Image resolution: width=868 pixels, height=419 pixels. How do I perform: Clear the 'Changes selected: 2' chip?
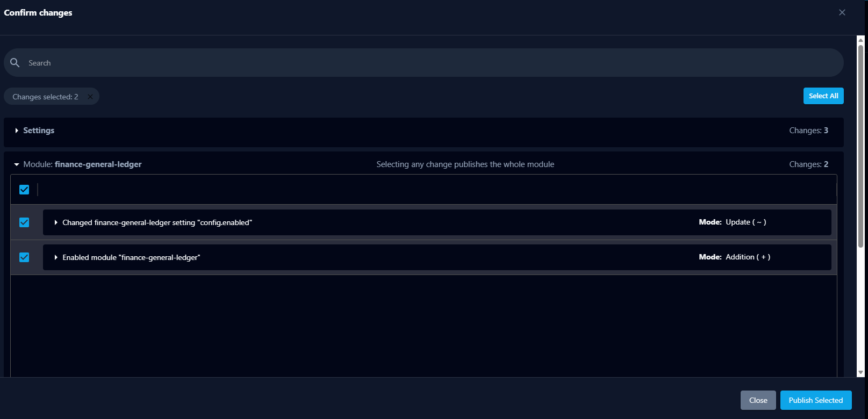coord(90,97)
